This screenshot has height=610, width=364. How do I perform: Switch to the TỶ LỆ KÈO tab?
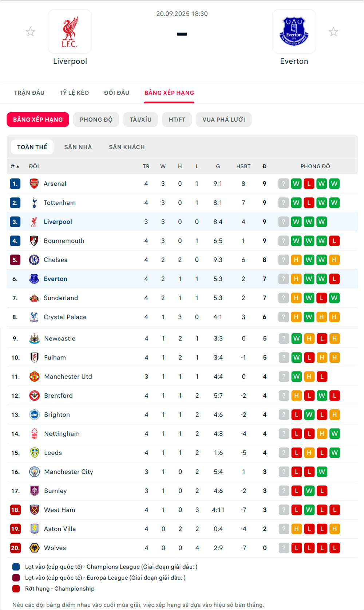74,93
